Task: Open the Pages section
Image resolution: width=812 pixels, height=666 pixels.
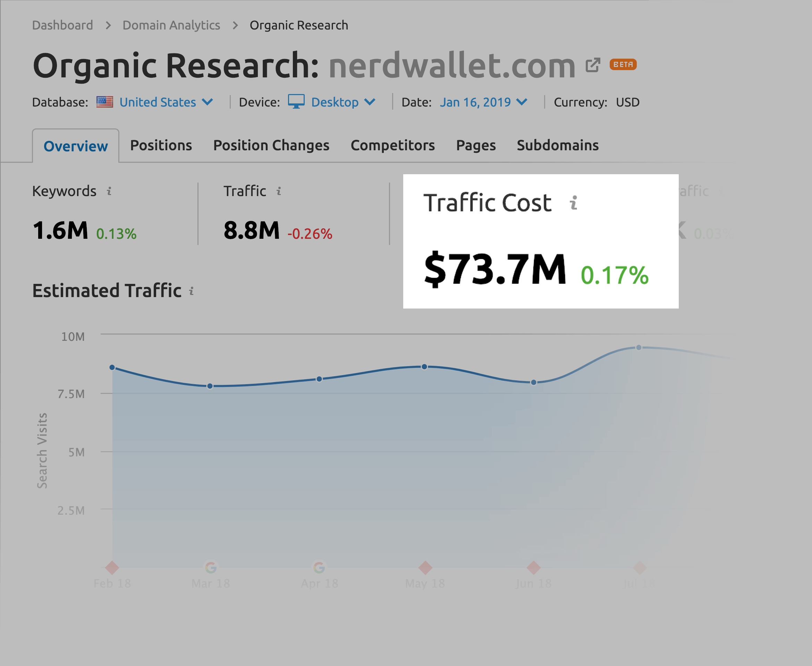Action: [475, 144]
